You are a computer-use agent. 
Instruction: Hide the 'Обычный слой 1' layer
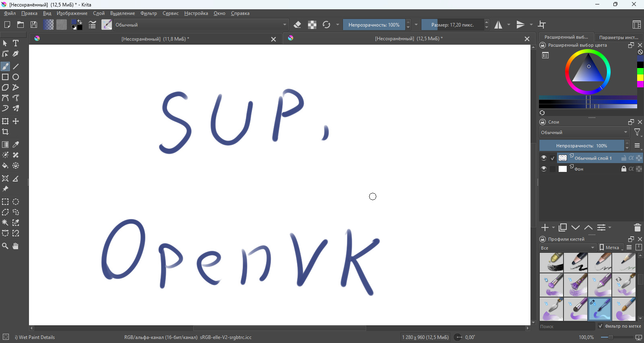click(544, 158)
